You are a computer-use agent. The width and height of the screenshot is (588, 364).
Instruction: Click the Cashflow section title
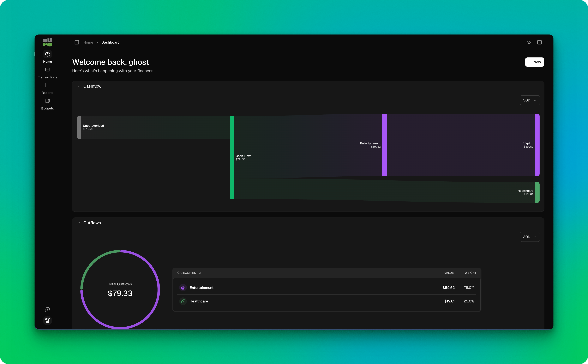point(92,86)
